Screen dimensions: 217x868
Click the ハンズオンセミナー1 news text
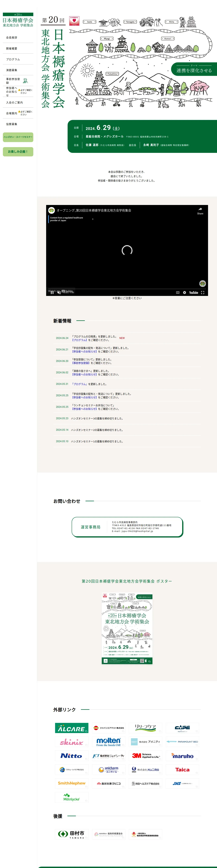click(97, 441)
